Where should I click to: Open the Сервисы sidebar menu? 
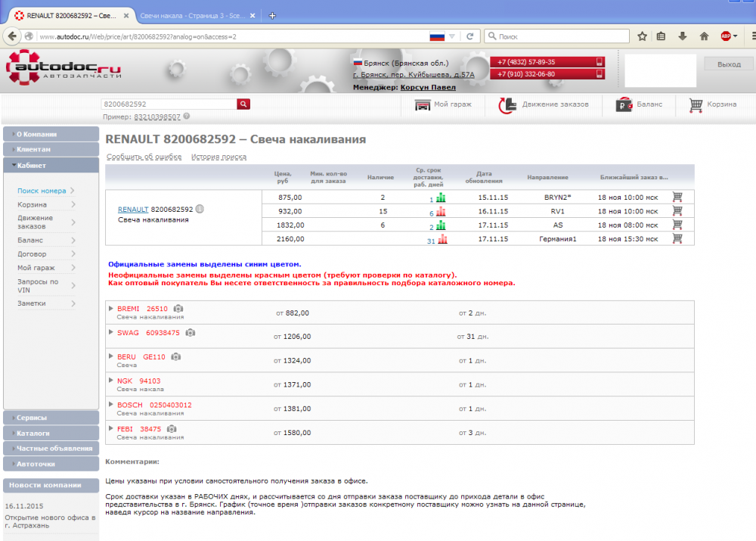51,418
